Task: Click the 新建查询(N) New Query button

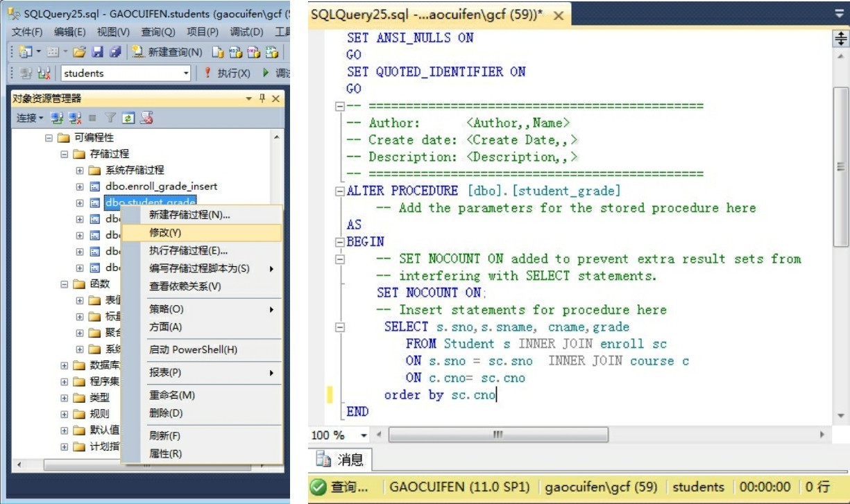Action: pyautogui.click(x=167, y=52)
